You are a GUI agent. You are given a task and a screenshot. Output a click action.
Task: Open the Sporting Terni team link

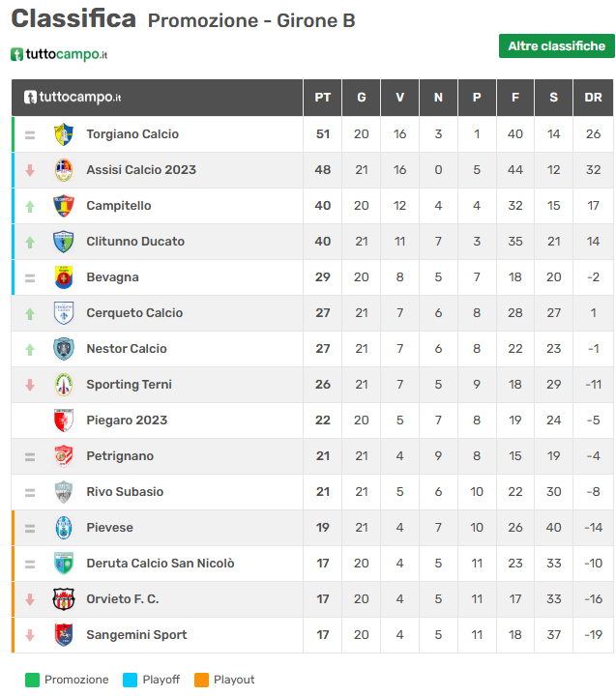(x=129, y=385)
